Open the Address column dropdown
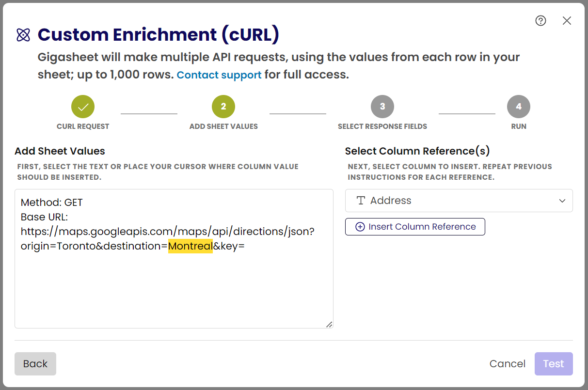 click(459, 201)
